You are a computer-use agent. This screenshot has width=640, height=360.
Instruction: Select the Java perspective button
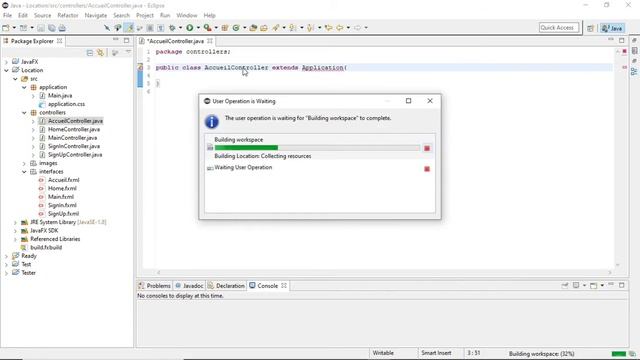pyautogui.click(x=612, y=28)
